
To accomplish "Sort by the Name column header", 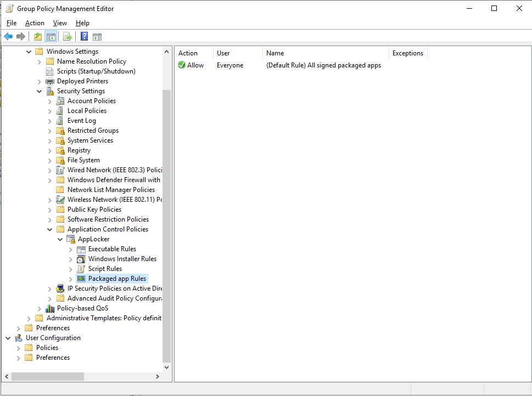I will coord(326,53).
